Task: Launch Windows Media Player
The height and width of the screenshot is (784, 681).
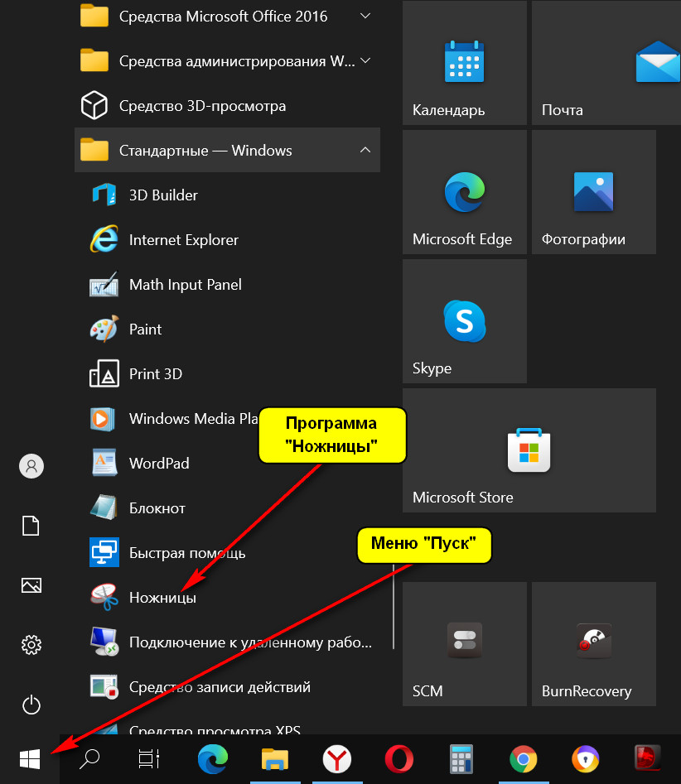Action: pos(227,419)
